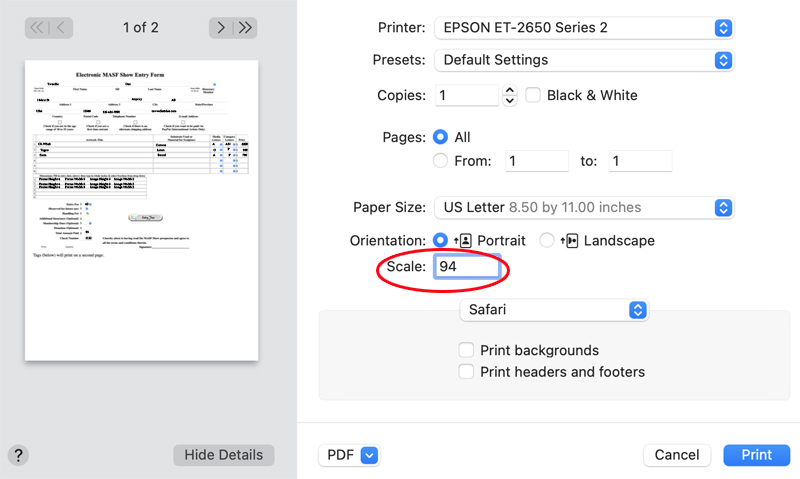Go to the previous preview page

[61, 27]
